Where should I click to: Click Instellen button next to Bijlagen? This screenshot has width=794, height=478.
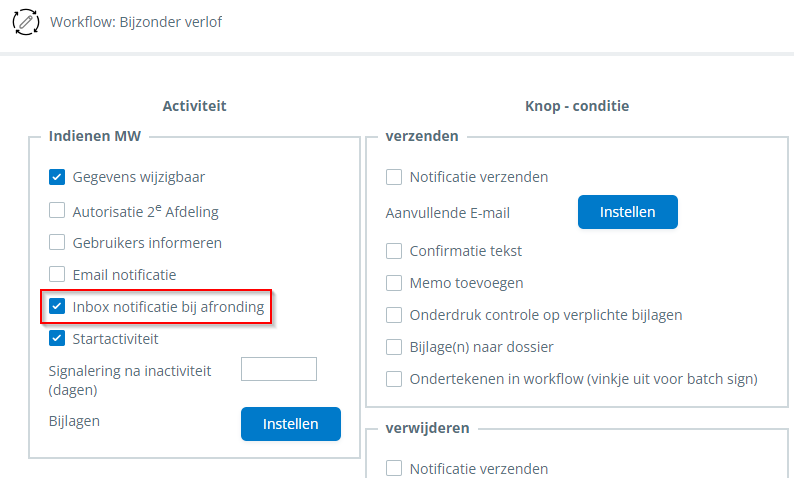[291, 424]
